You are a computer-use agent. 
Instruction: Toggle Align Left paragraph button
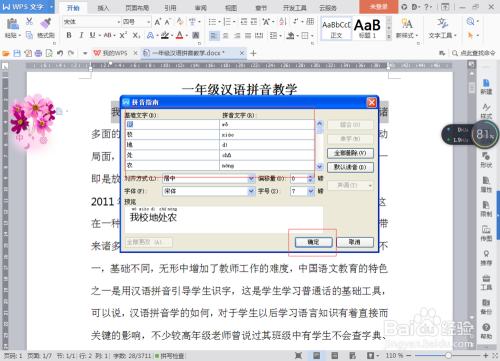click(x=214, y=35)
